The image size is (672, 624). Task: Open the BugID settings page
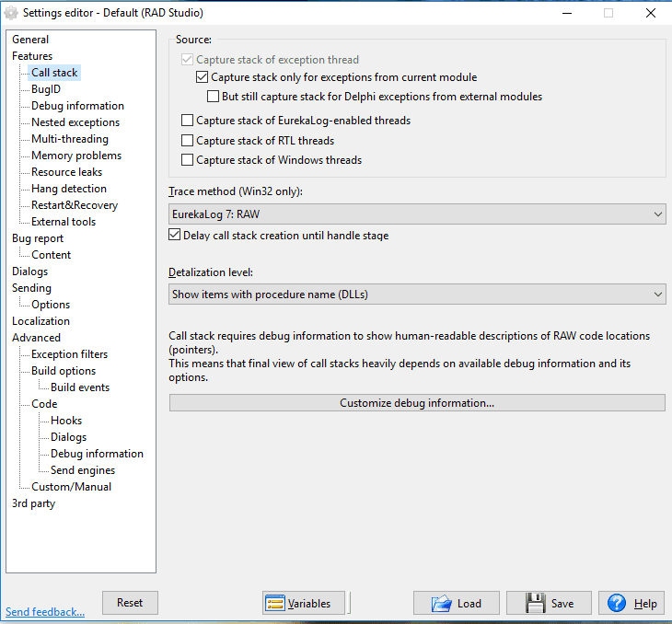tap(46, 89)
